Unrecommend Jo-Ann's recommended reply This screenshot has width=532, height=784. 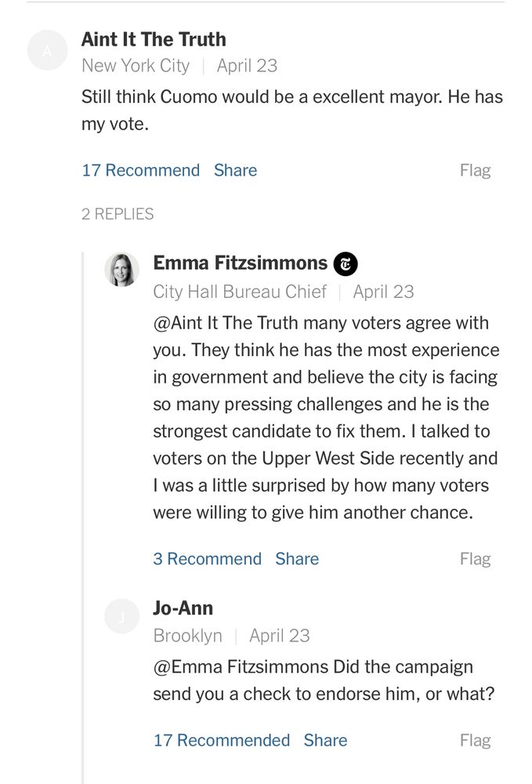[x=223, y=740]
